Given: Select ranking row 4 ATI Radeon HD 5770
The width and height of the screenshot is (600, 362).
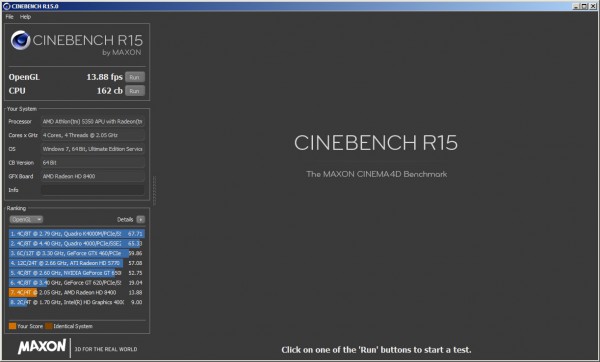Looking at the screenshot, I should 77,263.
